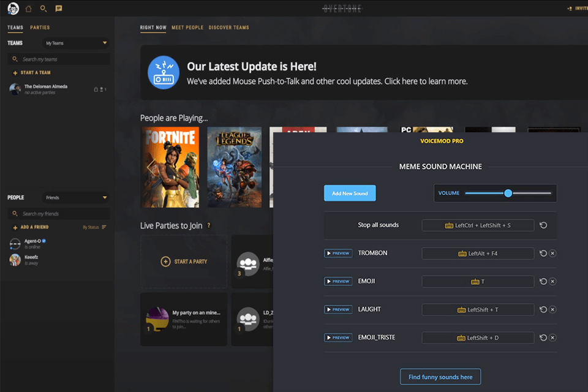Switch to the PARTIES tab
This screenshot has width=588, height=392.
[40, 28]
